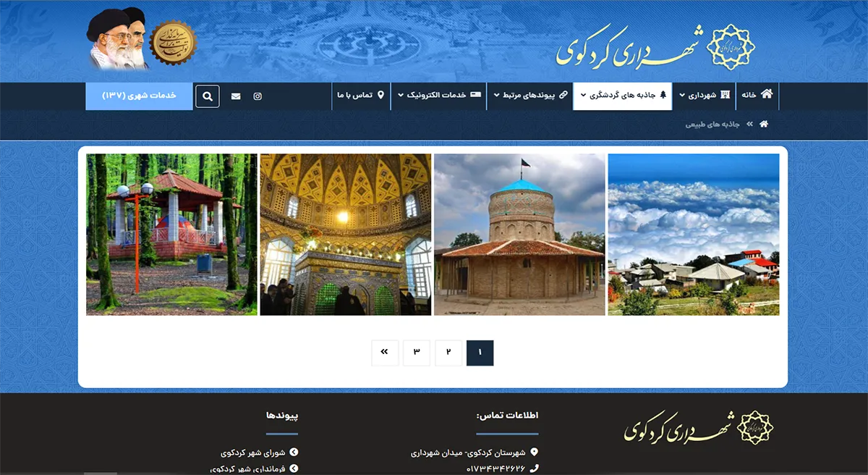The image size is (868, 475).
Task: Open the تماس با ما menu item
Action: [360, 96]
